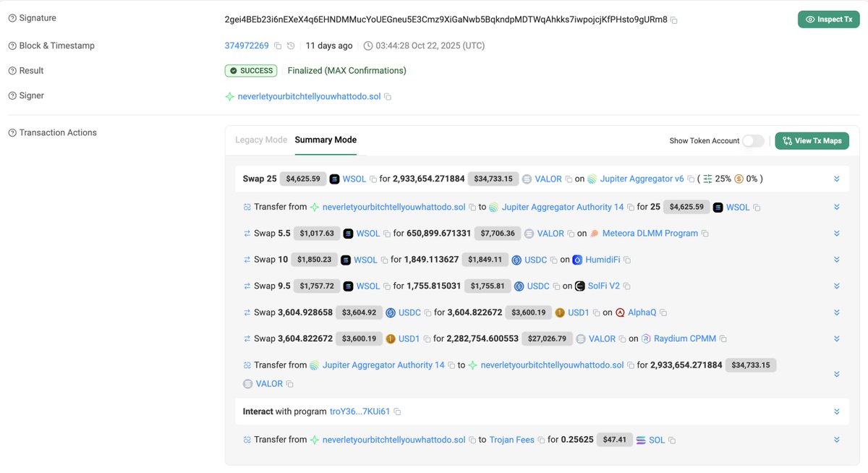
Task: Switch to Legacy Mode tab
Action: [260, 139]
